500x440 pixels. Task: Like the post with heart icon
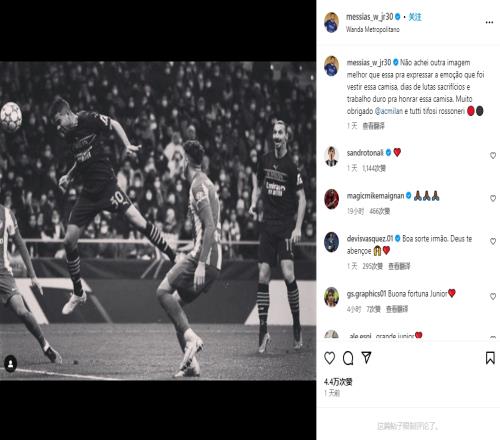coord(330,358)
